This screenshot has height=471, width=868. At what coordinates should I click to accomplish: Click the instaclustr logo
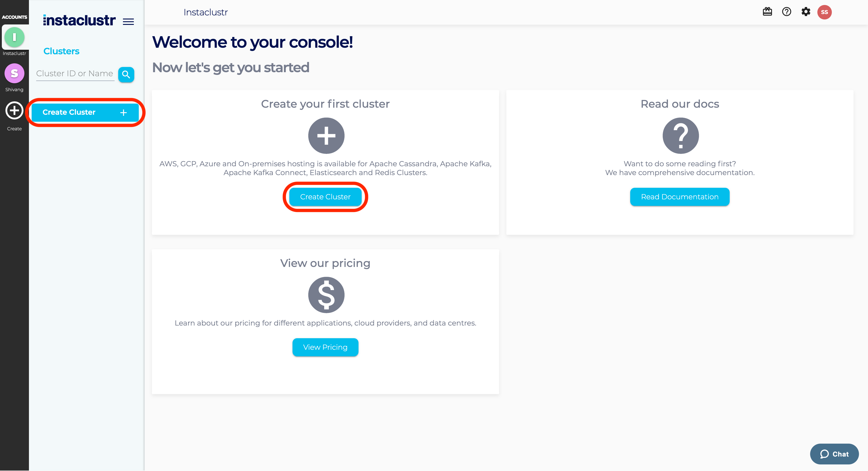79,21
